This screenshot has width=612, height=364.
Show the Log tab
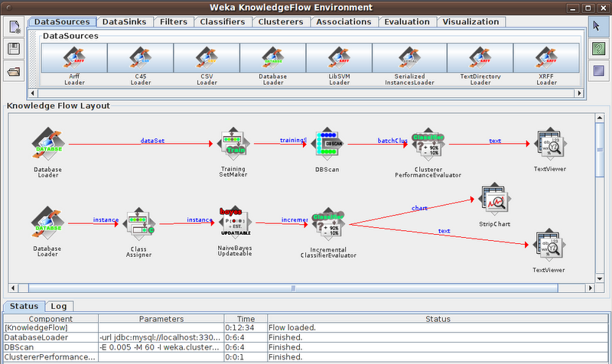click(x=59, y=307)
